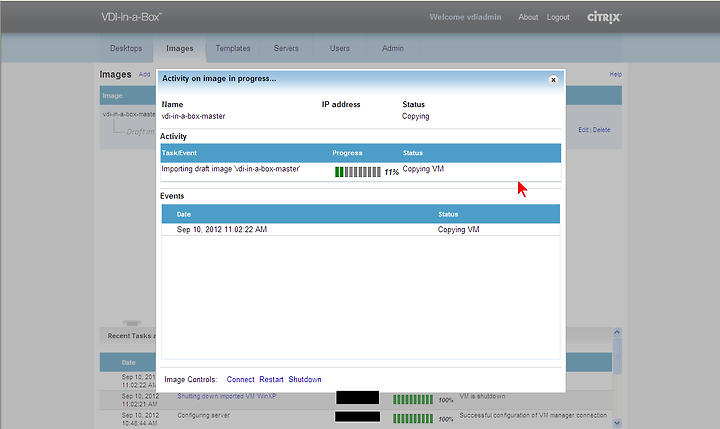This screenshot has height=429, width=720.
Task: Click the 'Sep 10, 2012 11:02:22 AM' event
Action: 222,229
